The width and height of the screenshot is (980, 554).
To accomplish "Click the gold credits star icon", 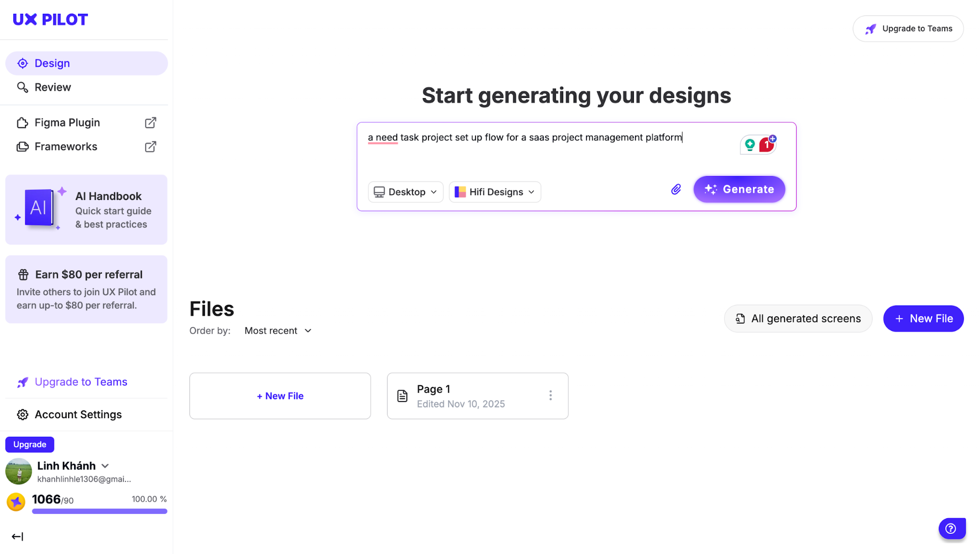I will click(x=16, y=502).
